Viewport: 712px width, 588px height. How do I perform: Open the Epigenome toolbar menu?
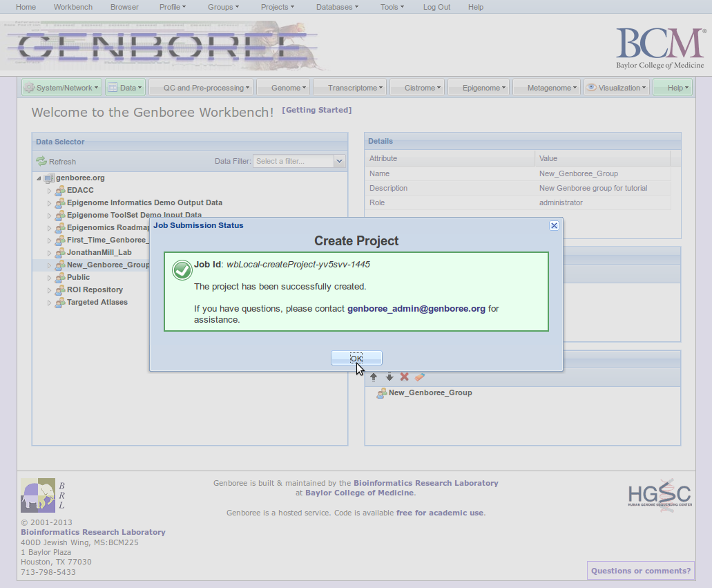pyautogui.click(x=483, y=88)
